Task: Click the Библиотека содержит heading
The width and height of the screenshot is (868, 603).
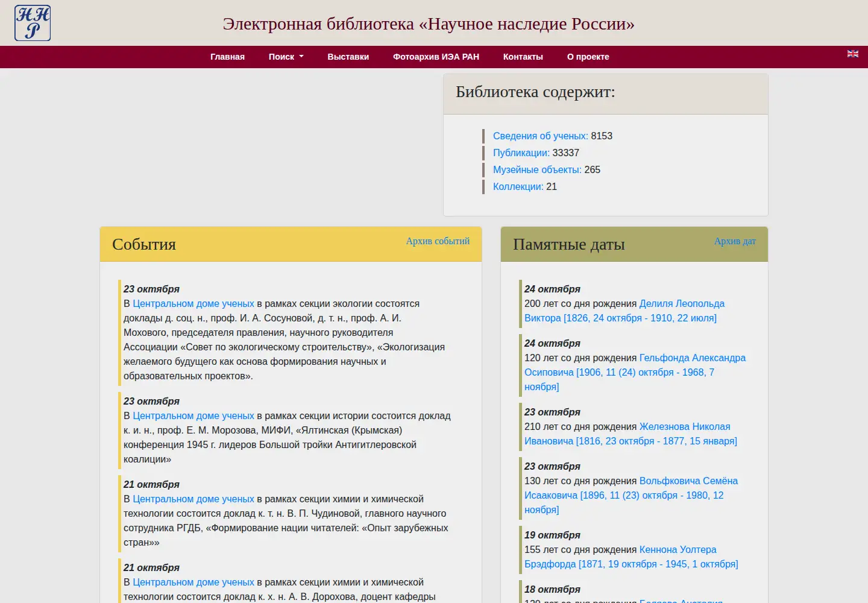Action: [535, 92]
